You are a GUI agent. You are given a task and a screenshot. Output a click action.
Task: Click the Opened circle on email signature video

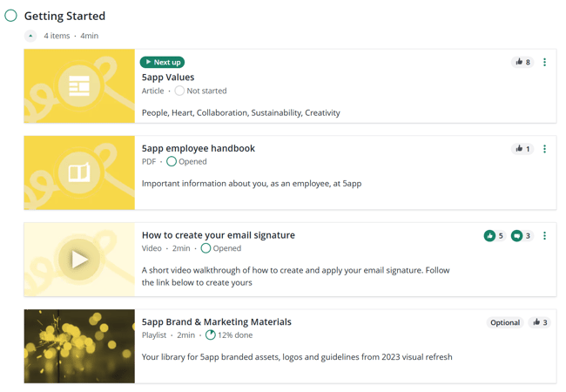pos(206,248)
